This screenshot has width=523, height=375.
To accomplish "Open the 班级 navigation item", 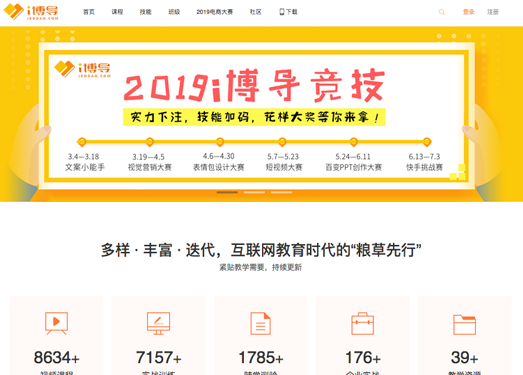I will (x=174, y=12).
